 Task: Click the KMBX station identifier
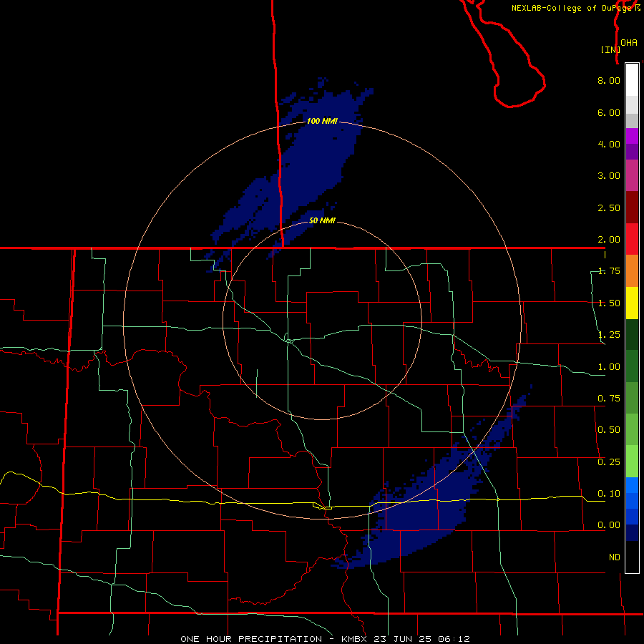coord(355,639)
